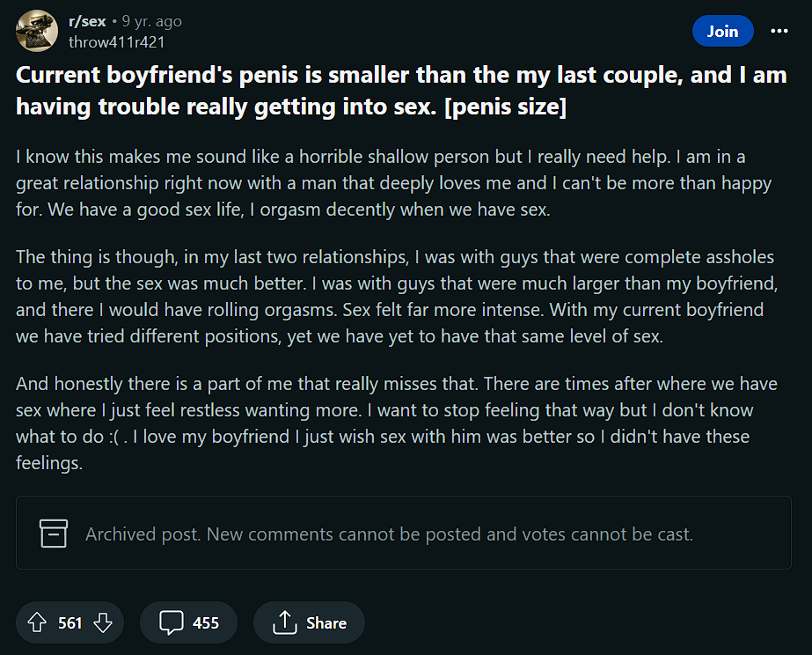The height and width of the screenshot is (655, 812).
Task: Open the r/sex subreddit avatar
Action: point(37,31)
